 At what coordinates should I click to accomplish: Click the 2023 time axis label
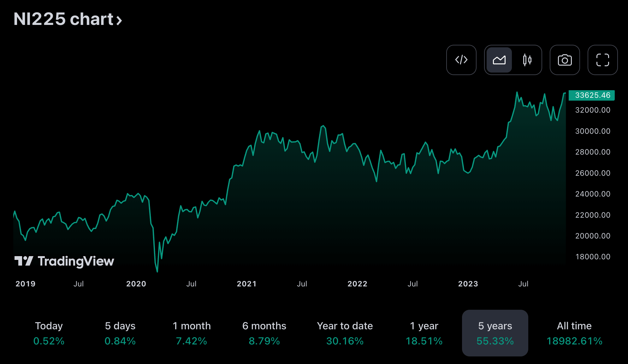468,284
